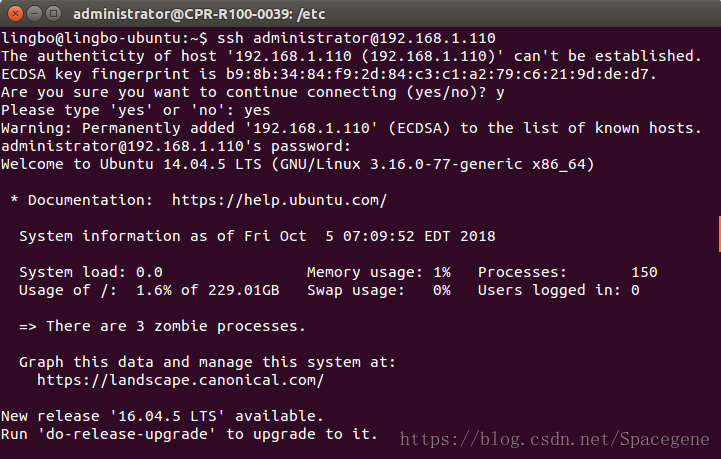Click the administrator@192.168.1.110's password prompt line
The width and height of the screenshot is (721, 459).
[x=176, y=146]
